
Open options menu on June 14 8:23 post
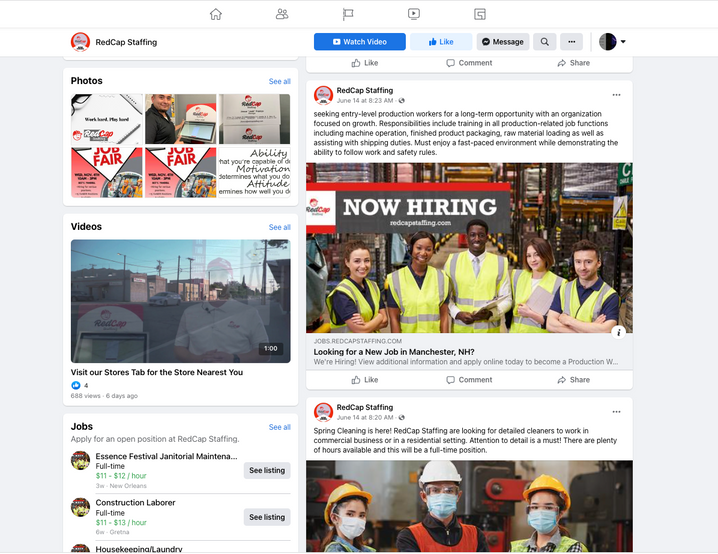[x=616, y=95]
